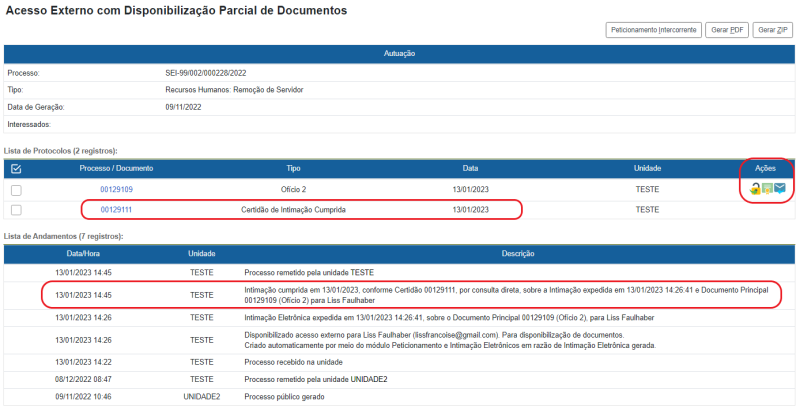The width and height of the screenshot is (800, 412).
Task: Click Gerar ZIP to download archive
Action: click(x=772, y=30)
